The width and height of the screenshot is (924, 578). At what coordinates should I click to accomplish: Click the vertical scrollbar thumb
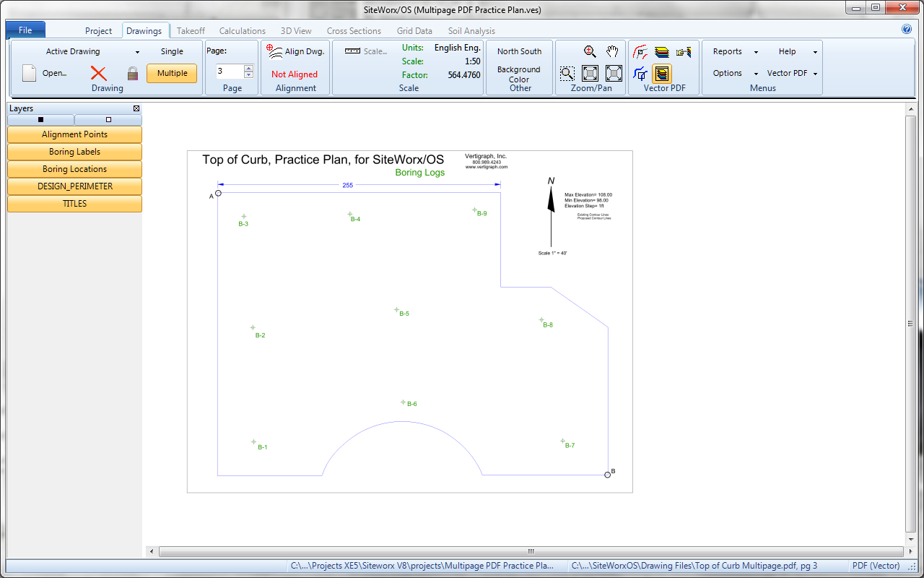[x=910, y=323]
